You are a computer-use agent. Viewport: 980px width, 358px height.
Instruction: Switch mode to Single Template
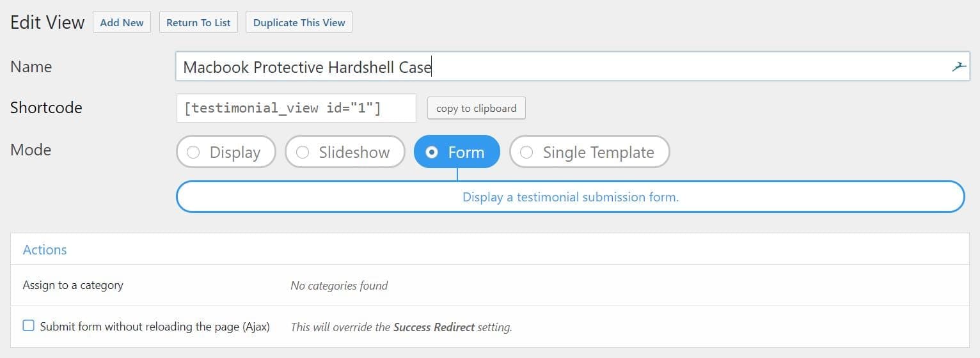(589, 152)
